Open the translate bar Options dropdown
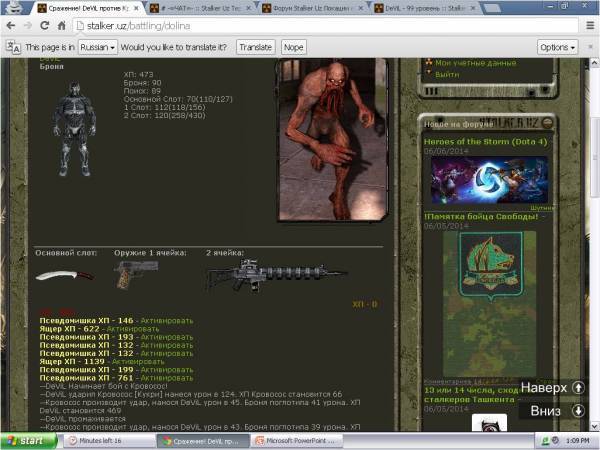 tap(556, 47)
